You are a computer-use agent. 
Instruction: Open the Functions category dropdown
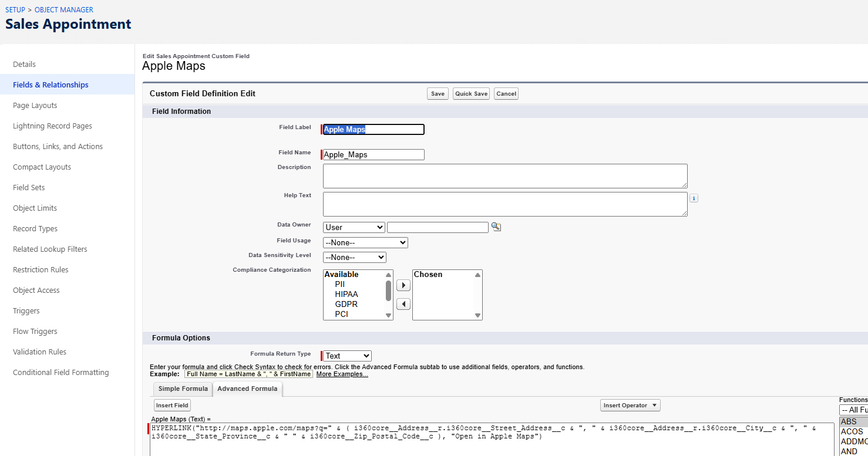pyautogui.click(x=853, y=410)
